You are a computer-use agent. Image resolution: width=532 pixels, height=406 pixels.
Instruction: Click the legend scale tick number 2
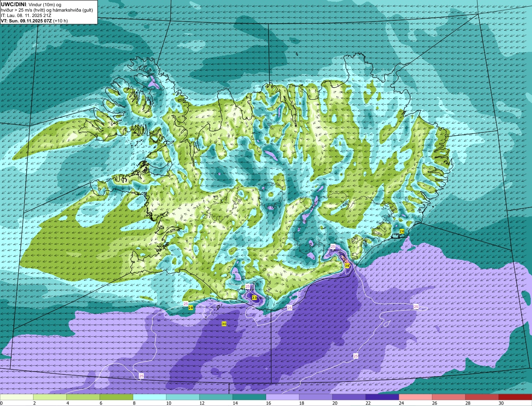point(34,403)
